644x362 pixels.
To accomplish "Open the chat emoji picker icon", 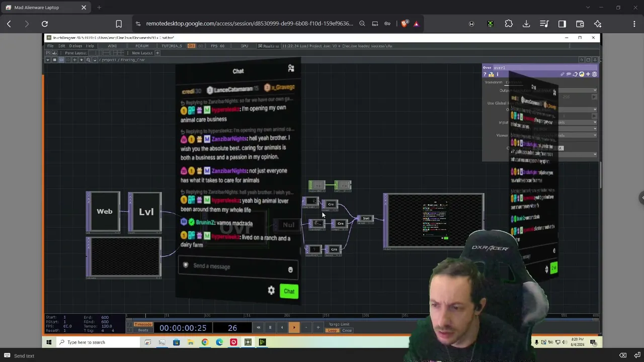I will (x=290, y=270).
